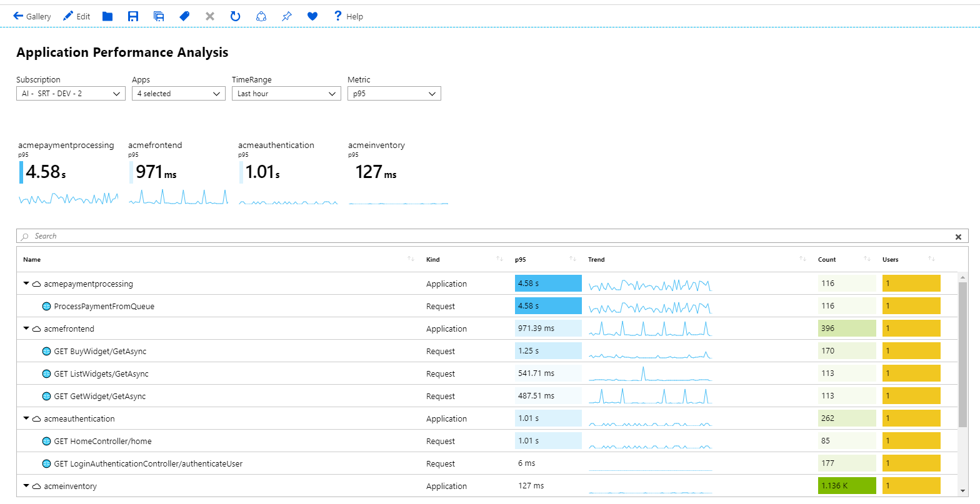This screenshot has height=504, width=980.
Task: Open the folder icon in toolbar
Action: click(x=107, y=16)
